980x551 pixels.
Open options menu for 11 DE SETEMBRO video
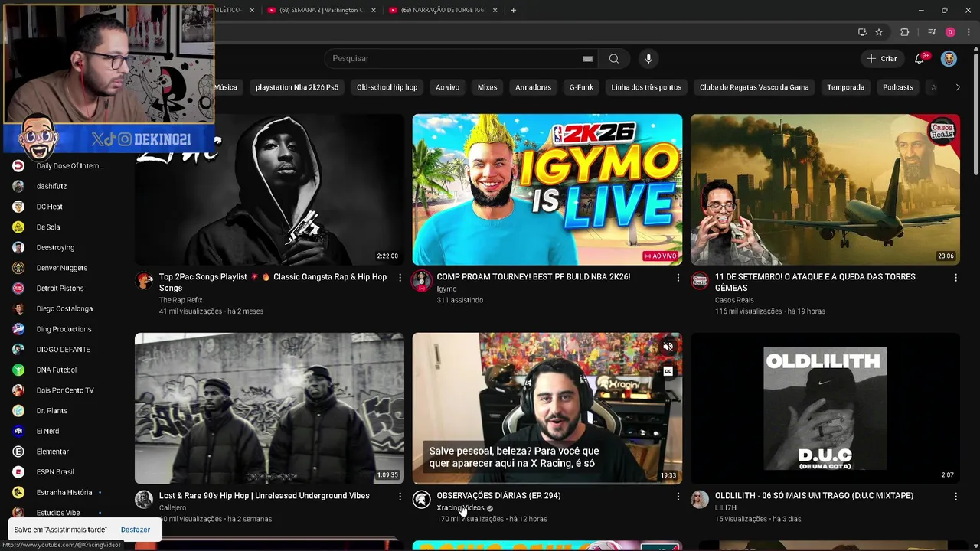[955, 277]
